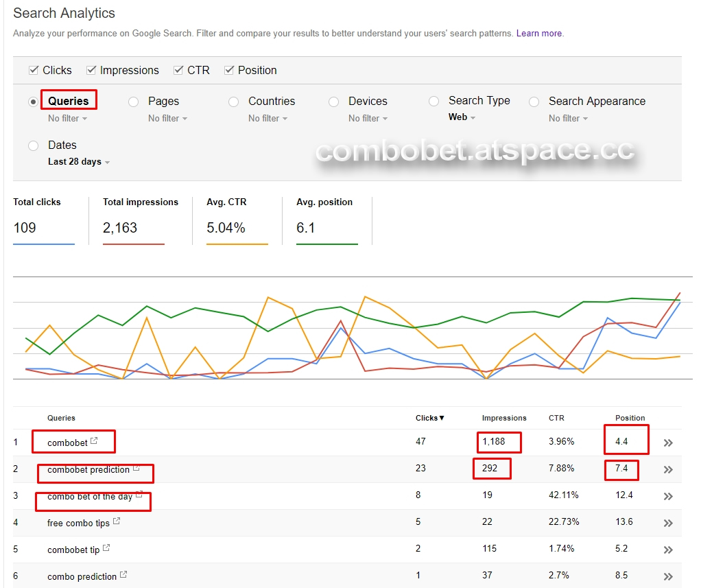Sort table by Clicks column header
Viewport: 701px width, 588px height.
[429, 418]
